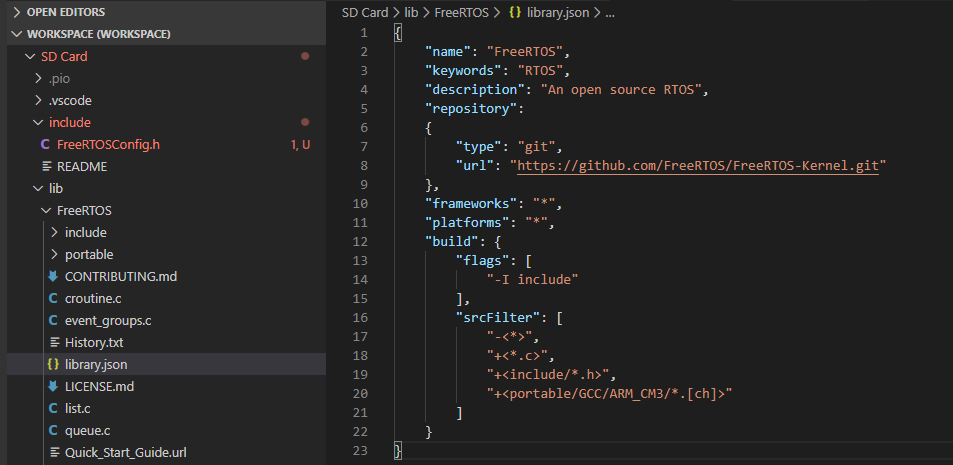The height and width of the screenshot is (465, 953).
Task: Collapse the WORKSPACE (WORKSPACE) section
Action: point(98,34)
